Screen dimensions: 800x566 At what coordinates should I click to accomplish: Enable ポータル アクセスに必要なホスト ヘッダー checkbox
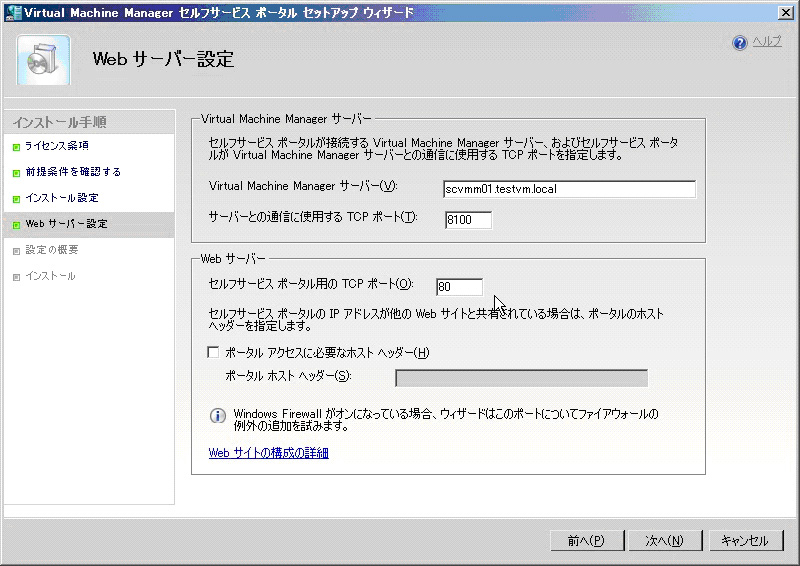pos(213,352)
